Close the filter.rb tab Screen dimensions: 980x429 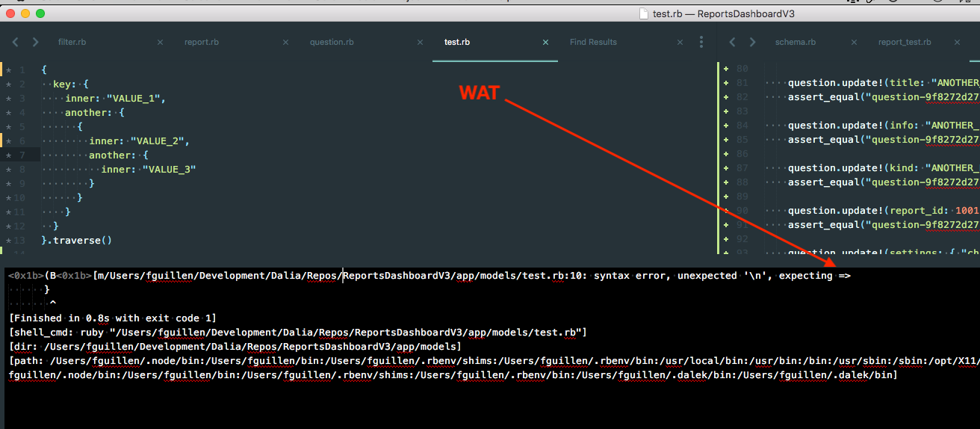pos(160,43)
